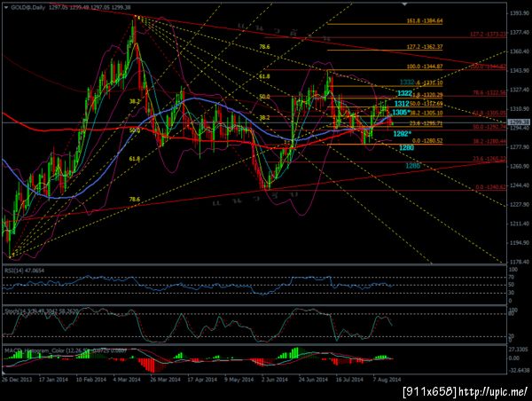Click the cyan price annotation 1265

click(412, 166)
